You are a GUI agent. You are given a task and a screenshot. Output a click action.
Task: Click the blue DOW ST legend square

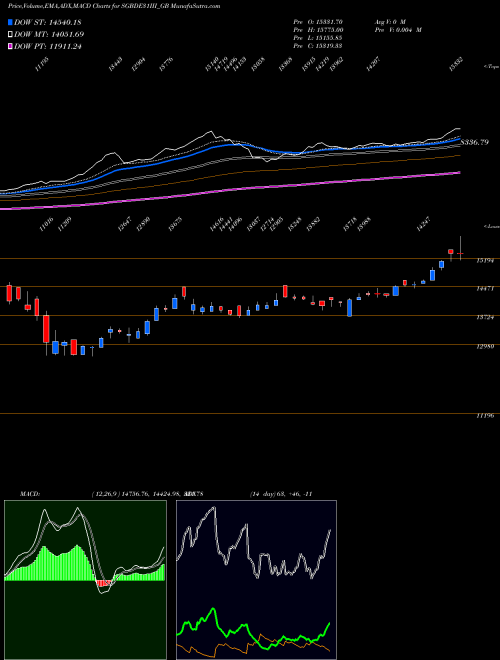click(10, 23)
